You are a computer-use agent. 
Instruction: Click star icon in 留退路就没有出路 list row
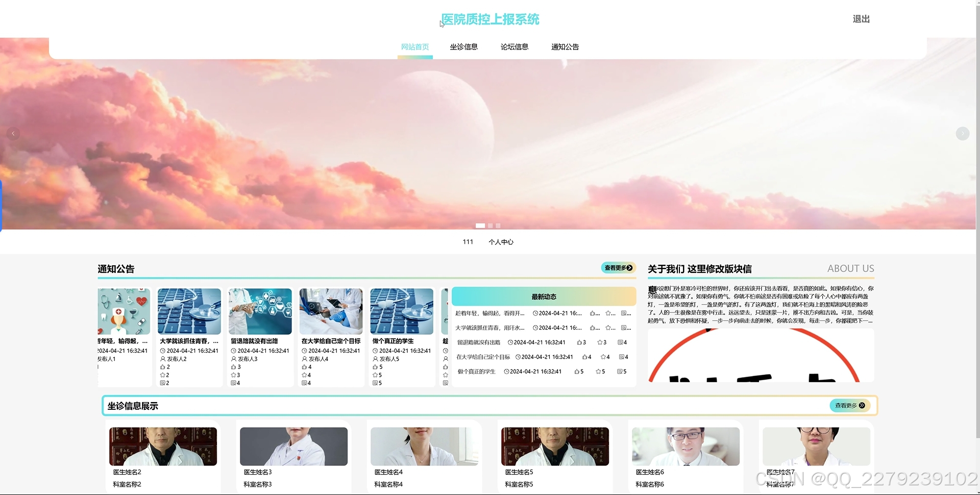point(600,342)
